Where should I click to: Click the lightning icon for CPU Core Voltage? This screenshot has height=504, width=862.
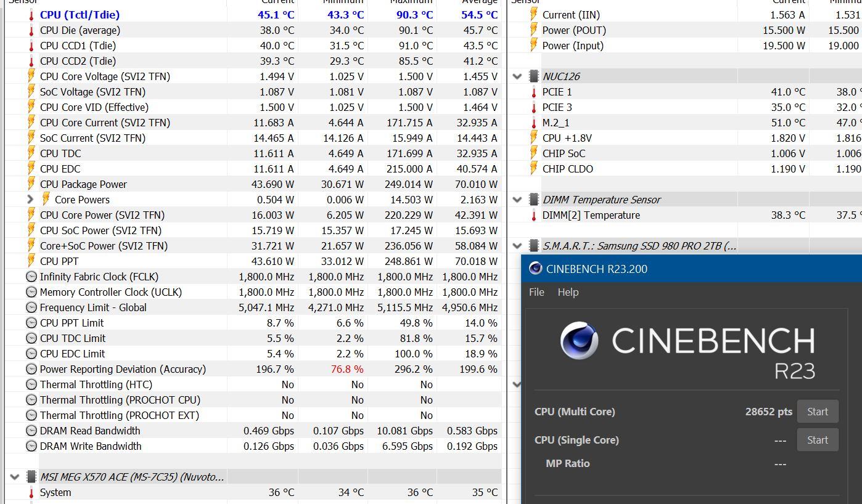click(31, 76)
